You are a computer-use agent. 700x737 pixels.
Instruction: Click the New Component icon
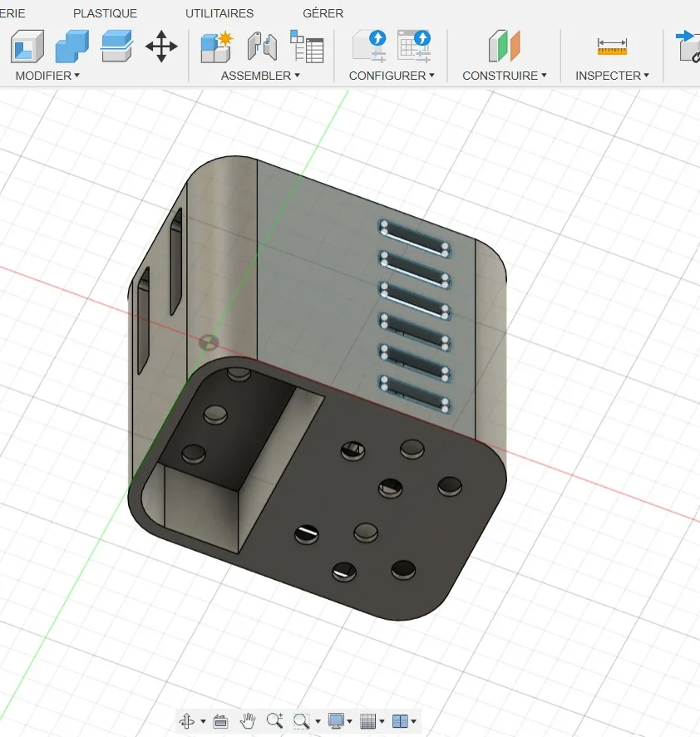click(x=216, y=46)
